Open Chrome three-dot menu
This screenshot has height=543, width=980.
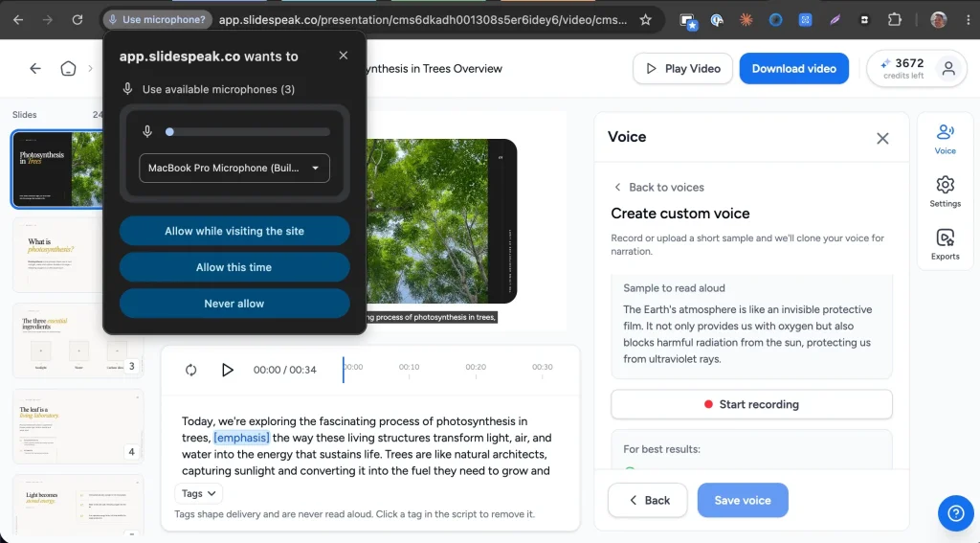tap(969, 20)
